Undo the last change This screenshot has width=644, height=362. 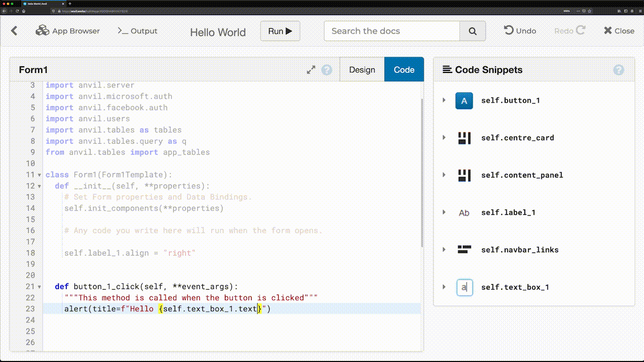520,31
